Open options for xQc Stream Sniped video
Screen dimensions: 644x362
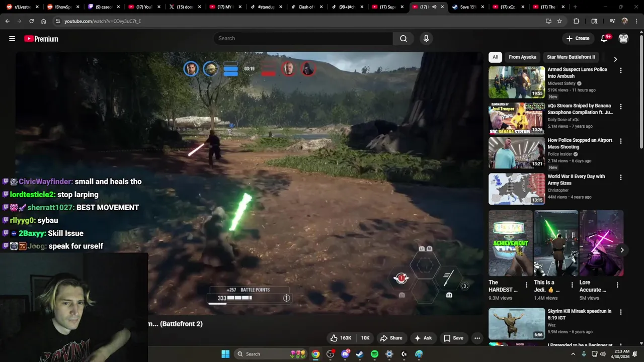620,107
